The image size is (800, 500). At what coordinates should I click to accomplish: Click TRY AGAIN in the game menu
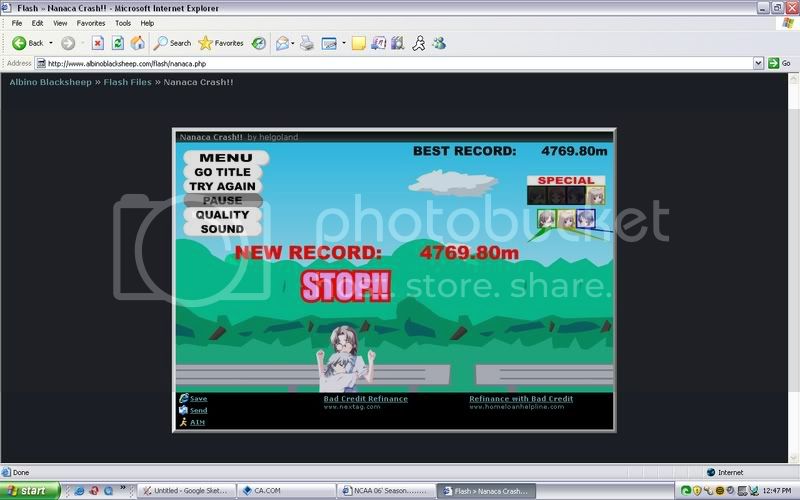pyautogui.click(x=223, y=186)
